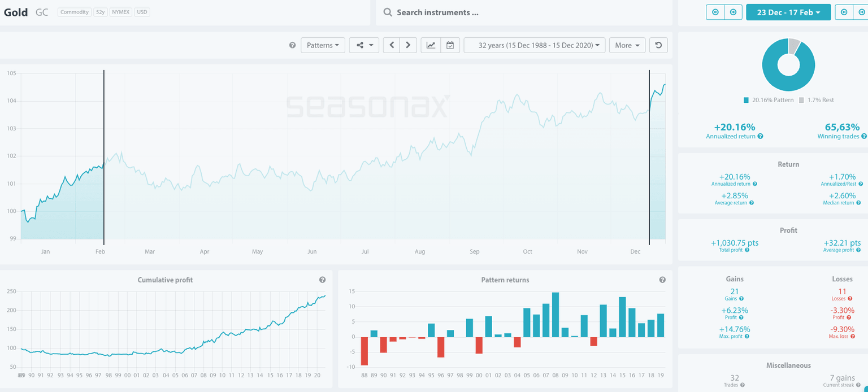This screenshot has width=868, height=392.
Task: Expand the share options dropdown
Action: tap(364, 45)
